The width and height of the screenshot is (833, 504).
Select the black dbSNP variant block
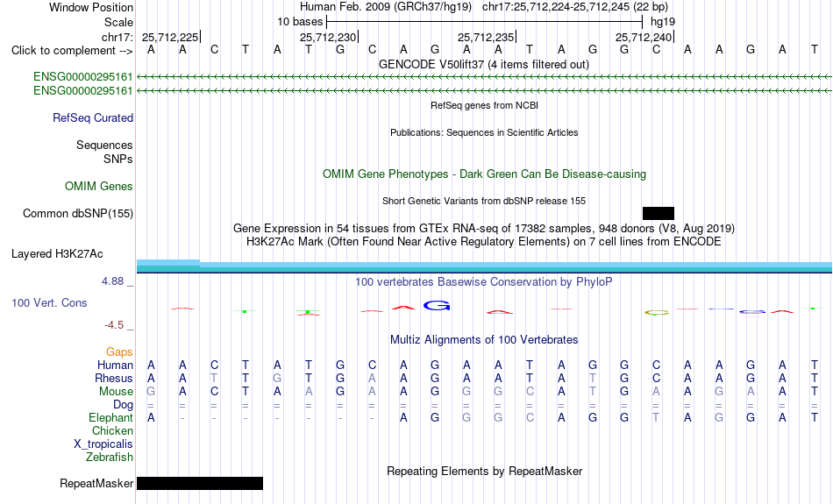click(x=659, y=214)
